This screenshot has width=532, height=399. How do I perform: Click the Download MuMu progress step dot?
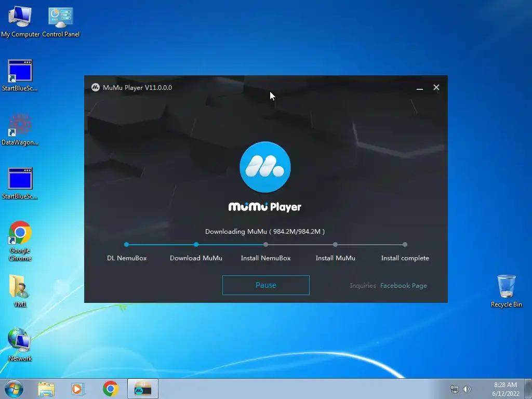196,244
